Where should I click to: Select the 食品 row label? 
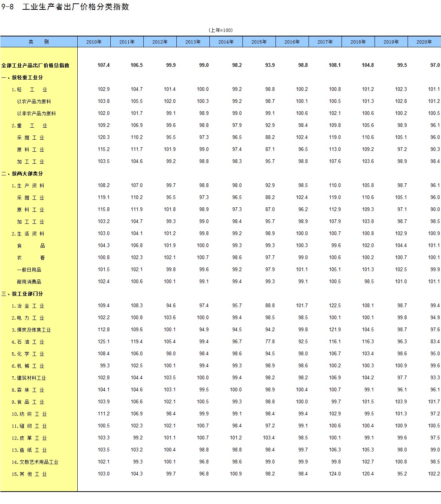coord(31,246)
